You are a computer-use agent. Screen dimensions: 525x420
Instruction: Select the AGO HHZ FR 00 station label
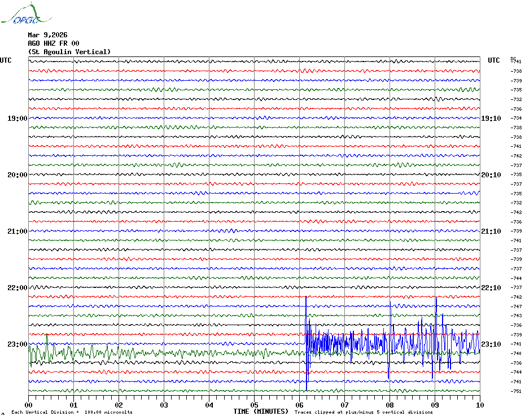54,43
